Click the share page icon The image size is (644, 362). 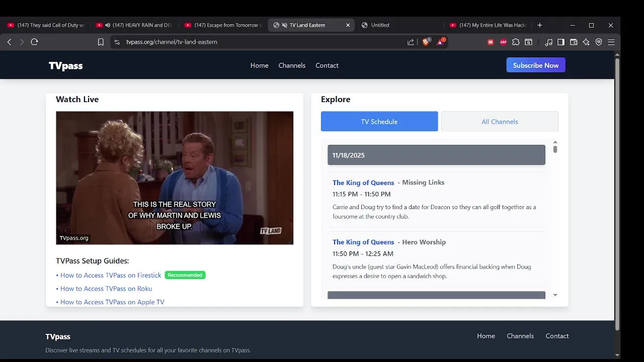[411, 42]
